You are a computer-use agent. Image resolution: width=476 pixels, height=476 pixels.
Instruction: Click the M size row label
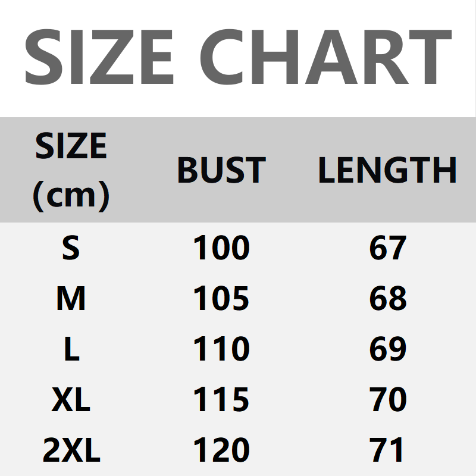[x=71, y=299]
